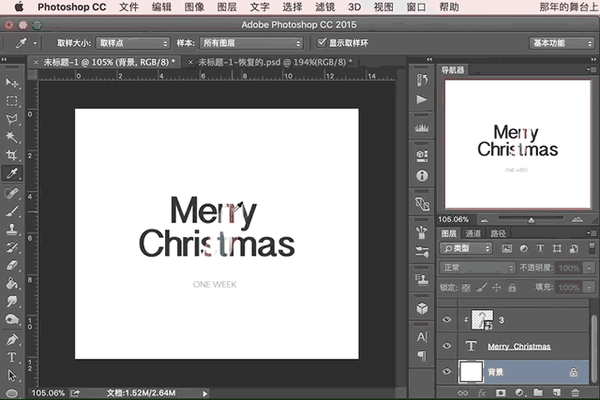Click the navigator preview thumbnail
This screenshot has width=600, height=400.
pos(517,144)
